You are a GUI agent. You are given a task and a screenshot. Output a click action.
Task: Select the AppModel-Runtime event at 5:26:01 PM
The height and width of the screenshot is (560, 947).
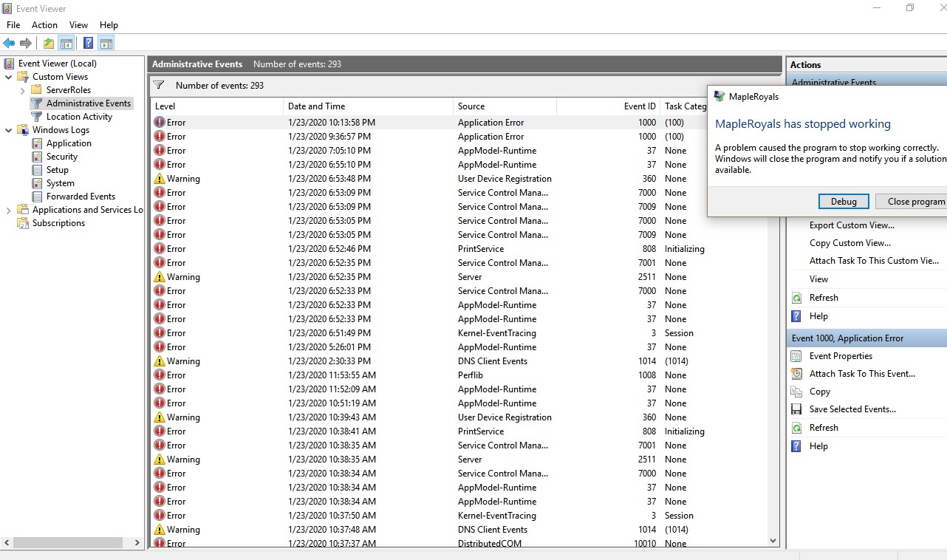[458, 347]
